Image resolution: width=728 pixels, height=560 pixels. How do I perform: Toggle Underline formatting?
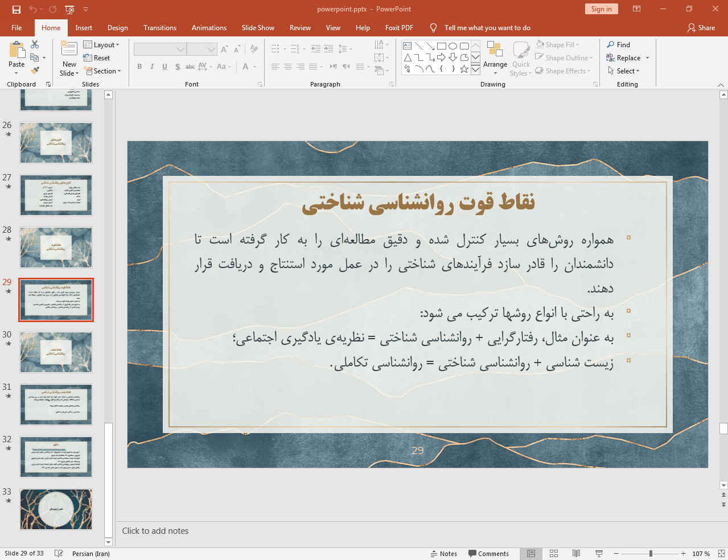coord(164,67)
